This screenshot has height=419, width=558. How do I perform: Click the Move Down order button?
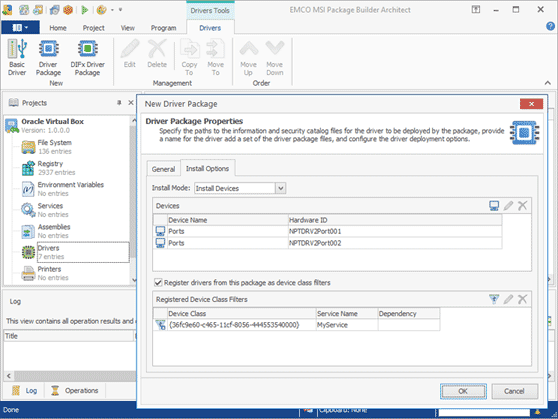click(x=274, y=58)
